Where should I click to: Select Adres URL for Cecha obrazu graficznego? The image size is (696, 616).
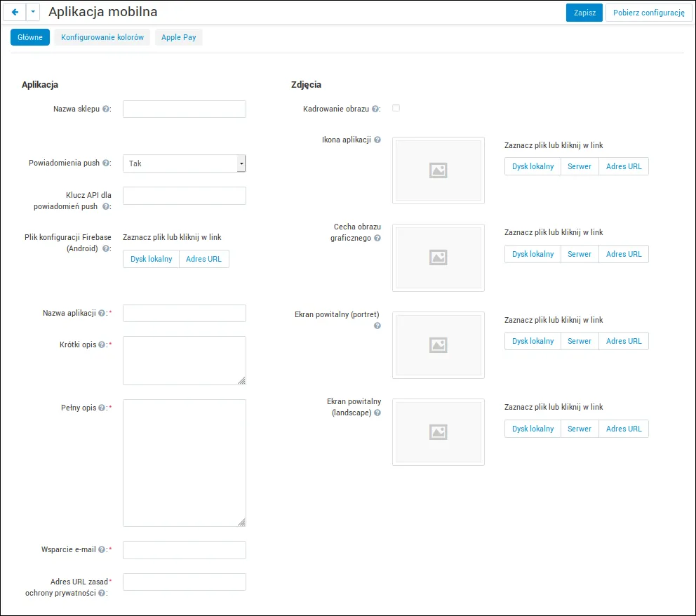pos(624,254)
